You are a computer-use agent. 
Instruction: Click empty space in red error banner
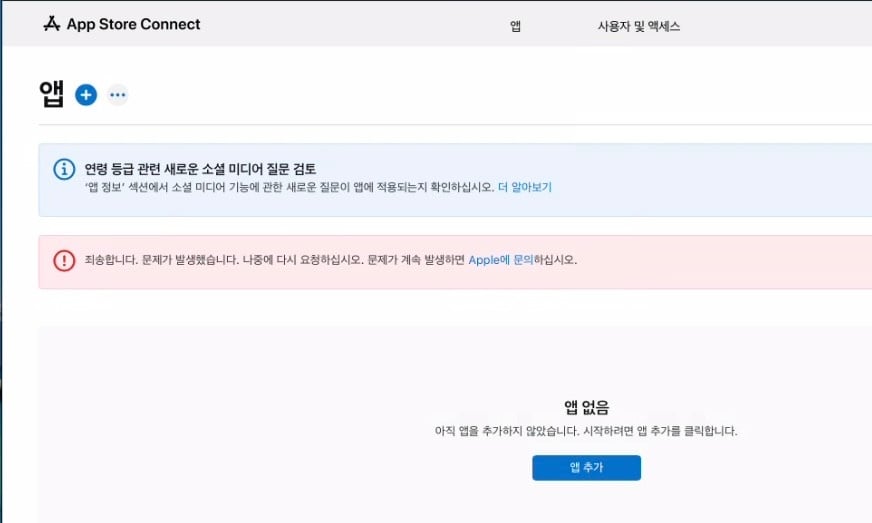point(723,262)
